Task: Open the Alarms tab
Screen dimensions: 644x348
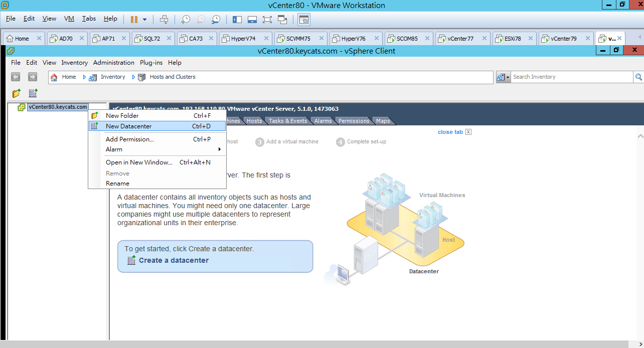Action: click(323, 121)
